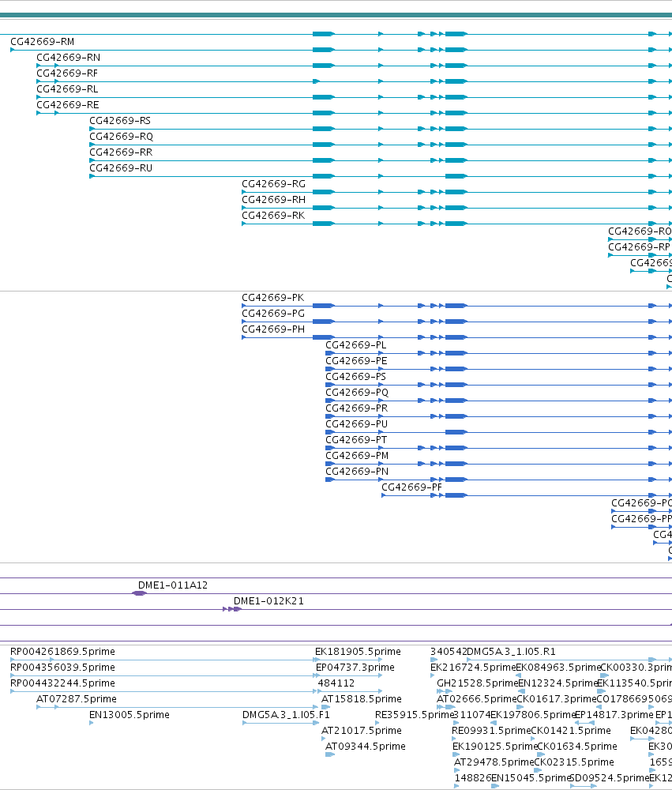Screen dimensions: 672x790
Task: Select the GH21528.5prime EST label
Action: pos(478,683)
